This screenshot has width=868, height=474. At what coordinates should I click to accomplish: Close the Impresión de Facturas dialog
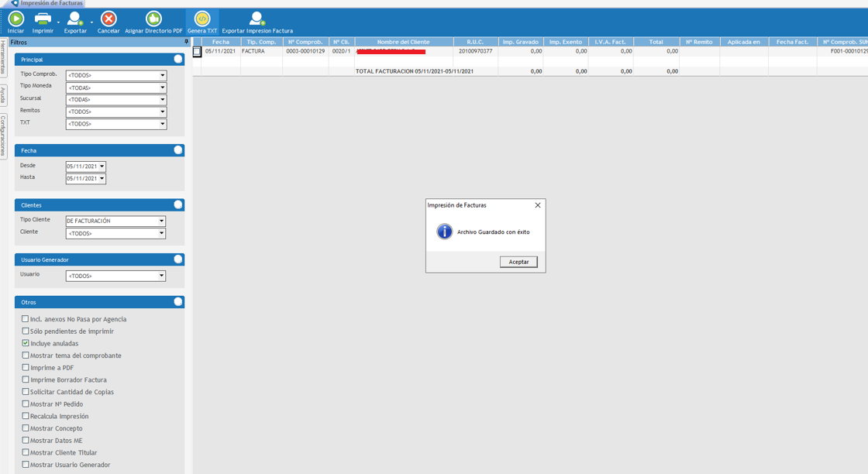[538, 205]
